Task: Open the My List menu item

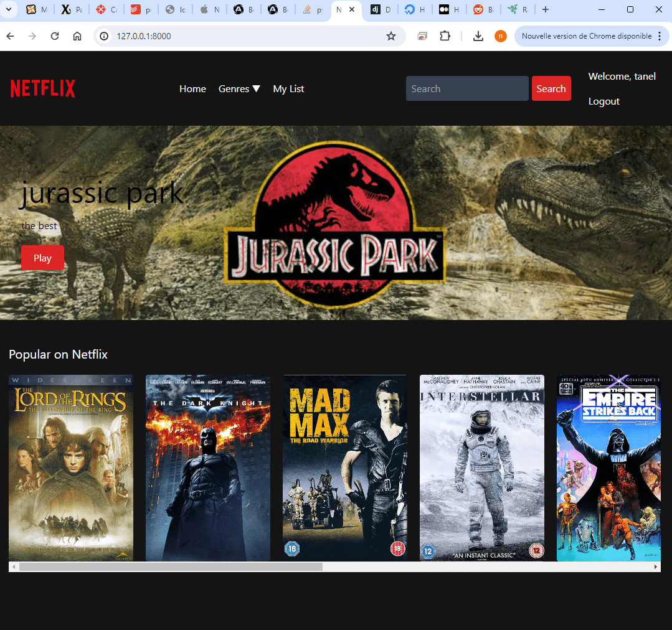Action: point(288,88)
